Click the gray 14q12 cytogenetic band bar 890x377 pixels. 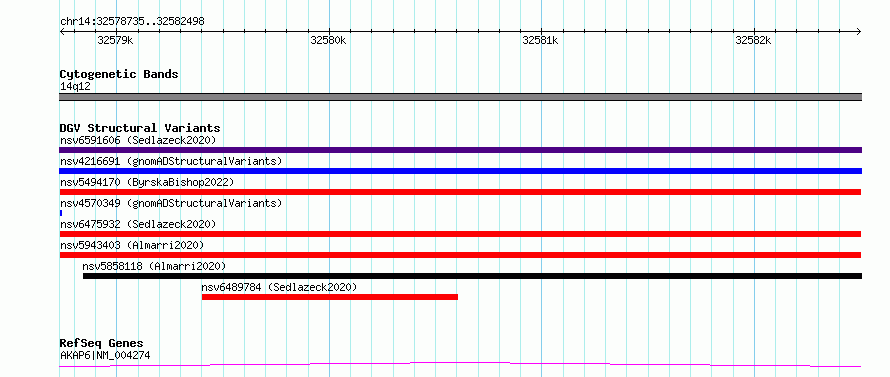click(x=460, y=97)
